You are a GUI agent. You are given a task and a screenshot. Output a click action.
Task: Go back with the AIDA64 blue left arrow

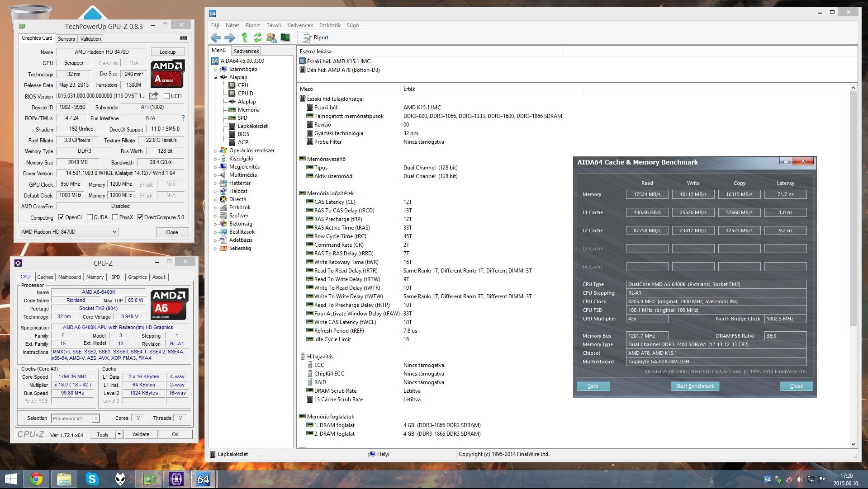[216, 38]
